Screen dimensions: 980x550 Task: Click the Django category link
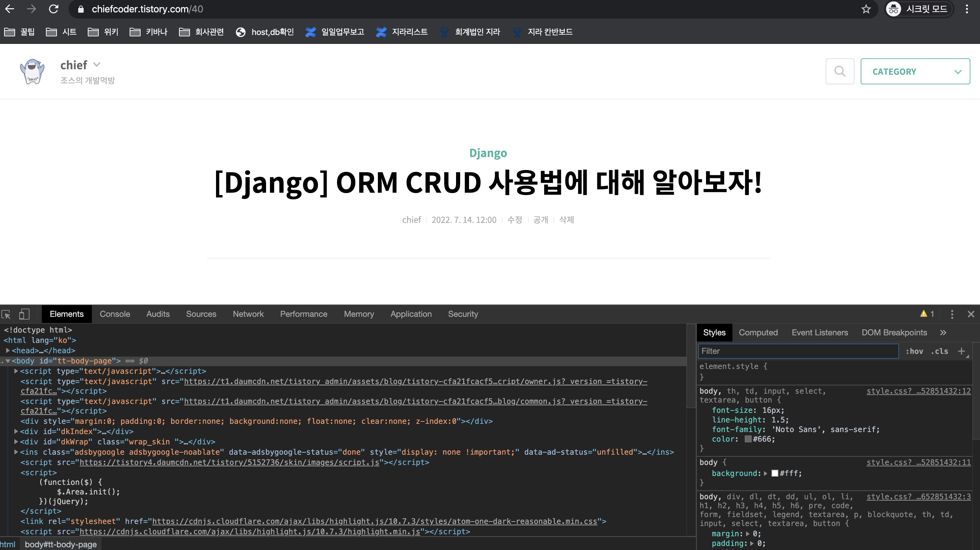click(488, 153)
